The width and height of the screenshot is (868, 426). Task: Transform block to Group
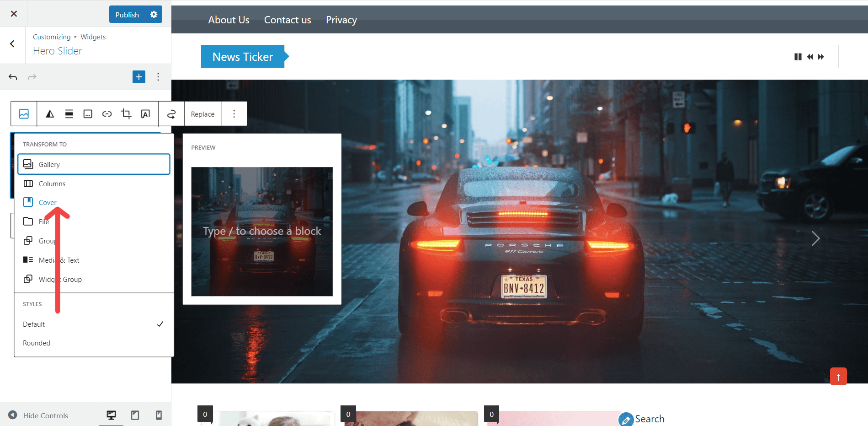(94, 241)
